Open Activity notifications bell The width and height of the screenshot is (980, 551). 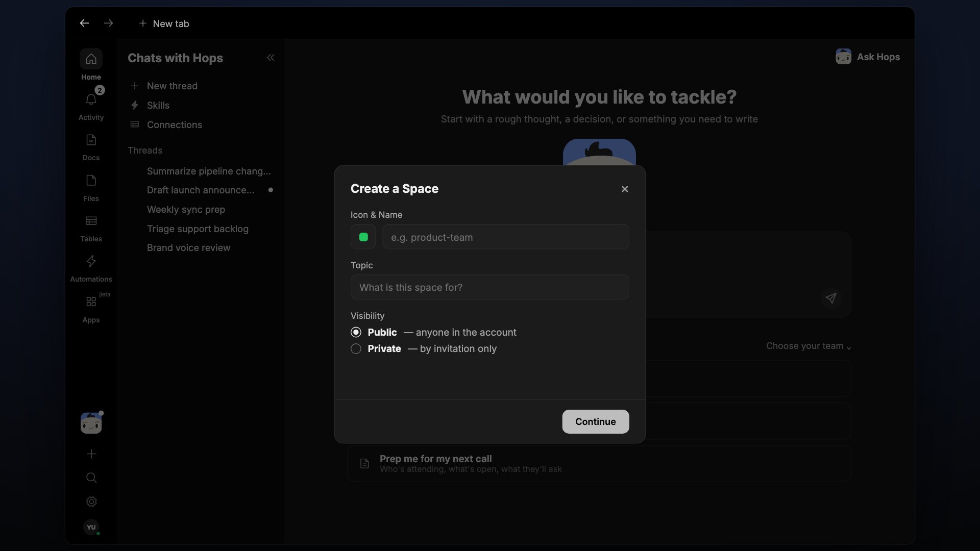click(x=91, y=100)
